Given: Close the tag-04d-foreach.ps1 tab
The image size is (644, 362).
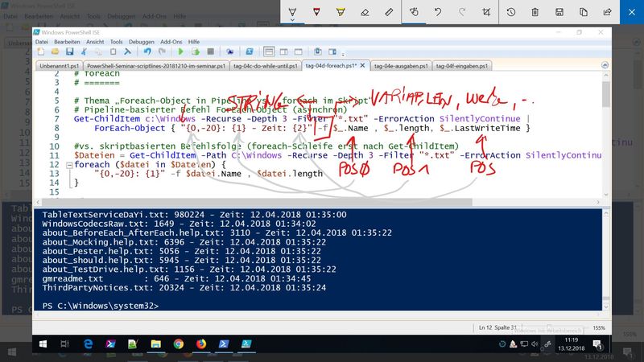Looking at the screenshot, I should pos(363,65).
